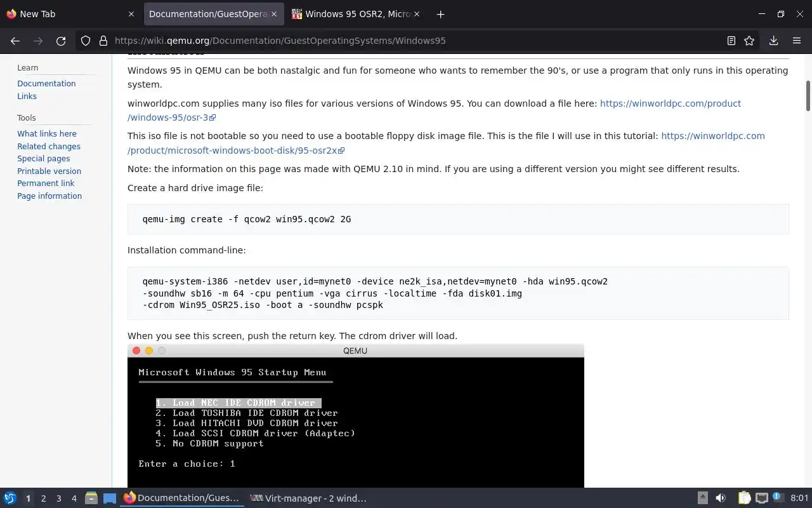This screenshot has height=508, width=812.
Task: Open the site security padlock info
Action: click(x=103, y=41)
